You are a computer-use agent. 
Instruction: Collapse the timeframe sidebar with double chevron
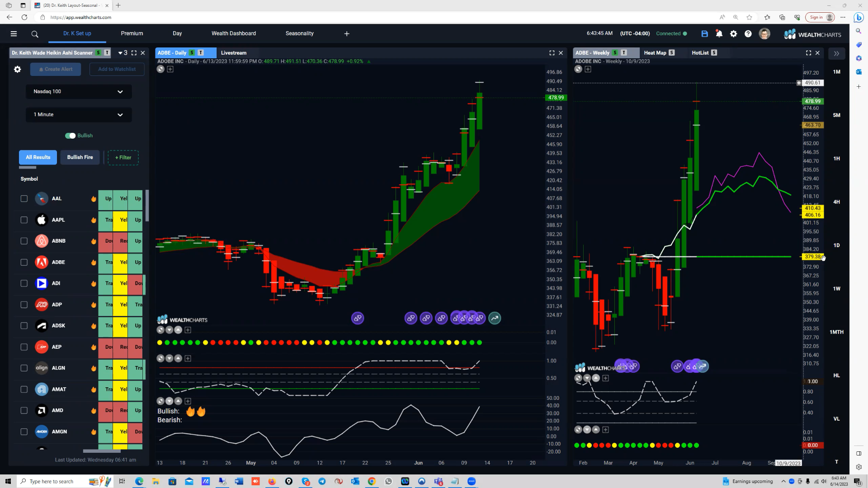click(836, 53)
